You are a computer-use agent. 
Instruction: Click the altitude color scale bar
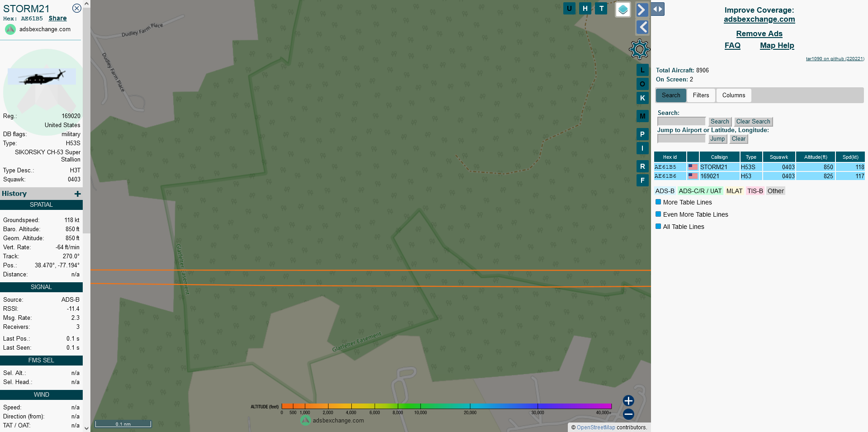446,406
